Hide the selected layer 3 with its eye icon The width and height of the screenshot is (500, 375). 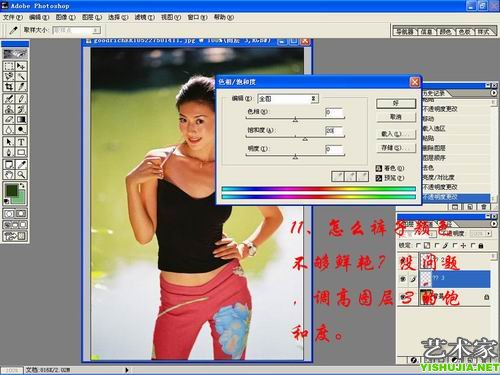click(403, 279)
